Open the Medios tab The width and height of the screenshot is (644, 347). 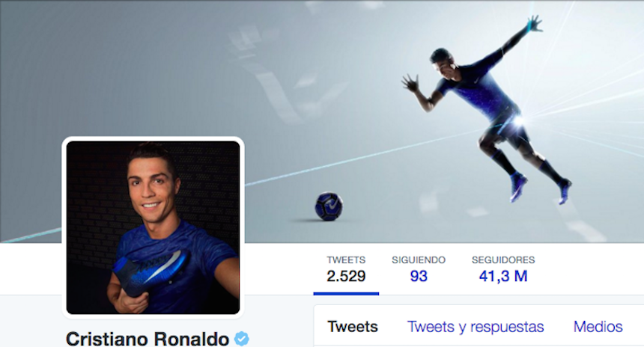pyautogui.click(x=598, y=327)
